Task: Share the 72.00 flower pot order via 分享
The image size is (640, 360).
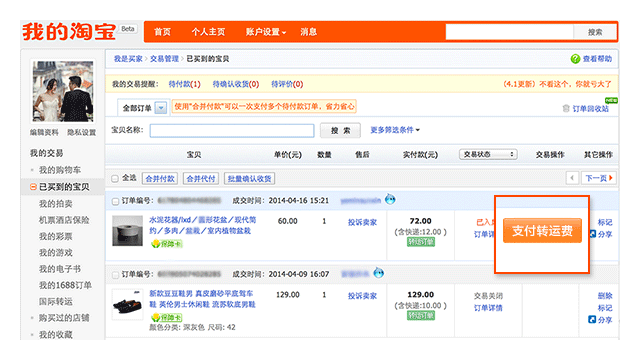Action: pyautogui.click(x=601, y=234)
